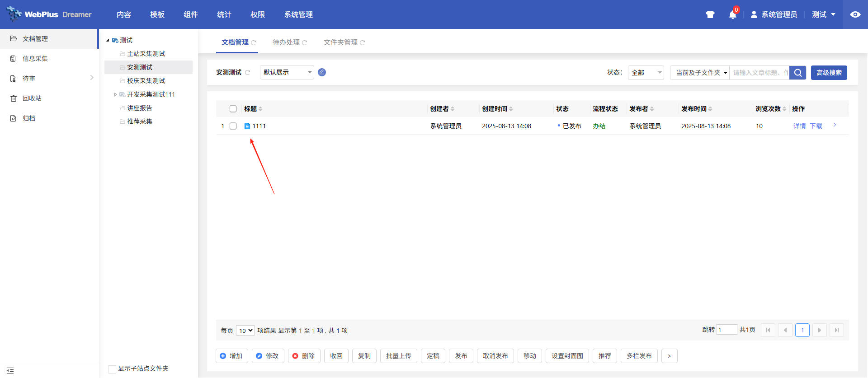Click the notification bell icon
868x378 pixels.
pos(732,15)
